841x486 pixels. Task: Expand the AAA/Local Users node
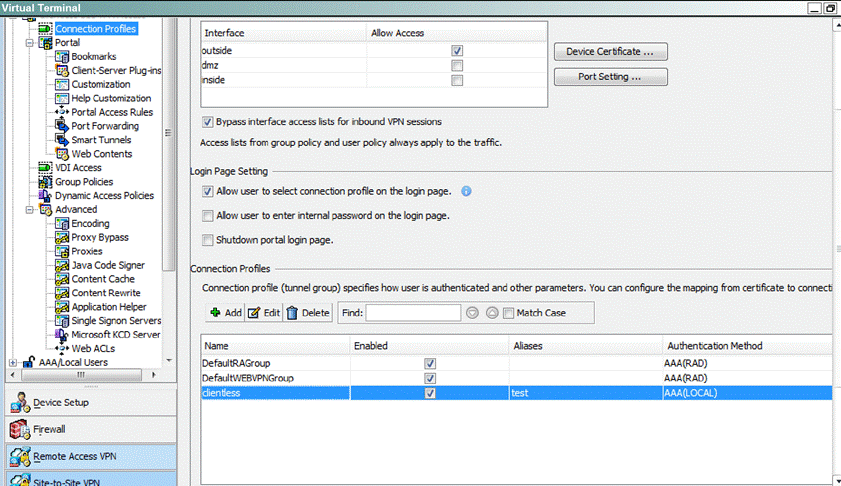(x=13, y=362)
